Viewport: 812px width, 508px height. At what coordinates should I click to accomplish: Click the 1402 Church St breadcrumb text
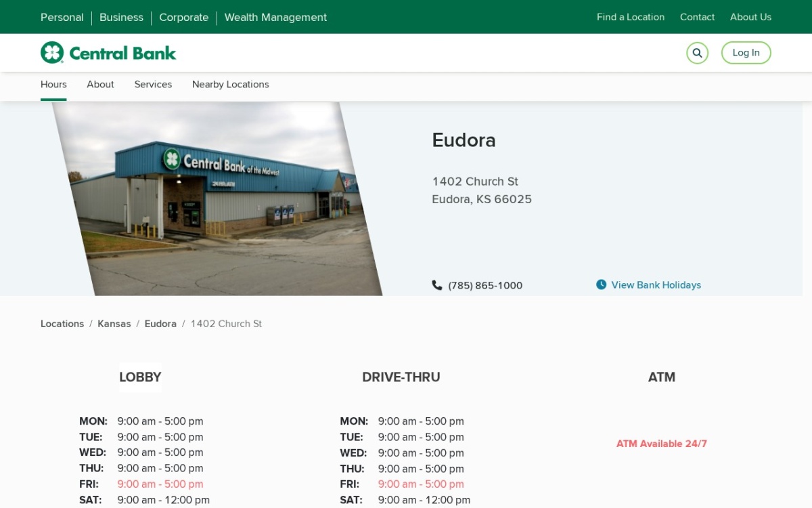(226, 324)
